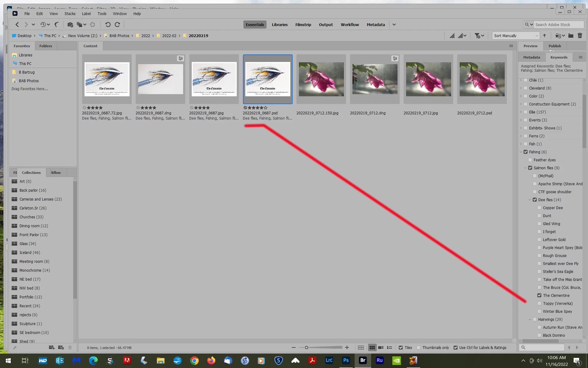Expand the Cleveland keyword group

point(521,88)
